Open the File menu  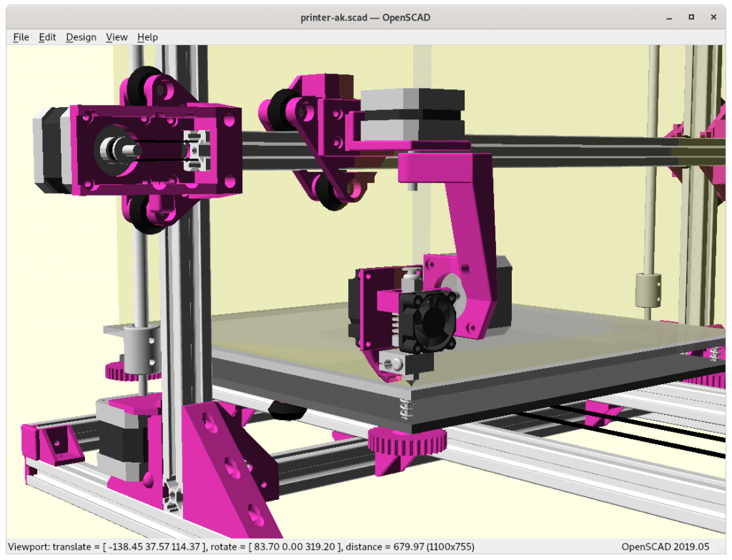pyautogui.click(x=21, y=37)
